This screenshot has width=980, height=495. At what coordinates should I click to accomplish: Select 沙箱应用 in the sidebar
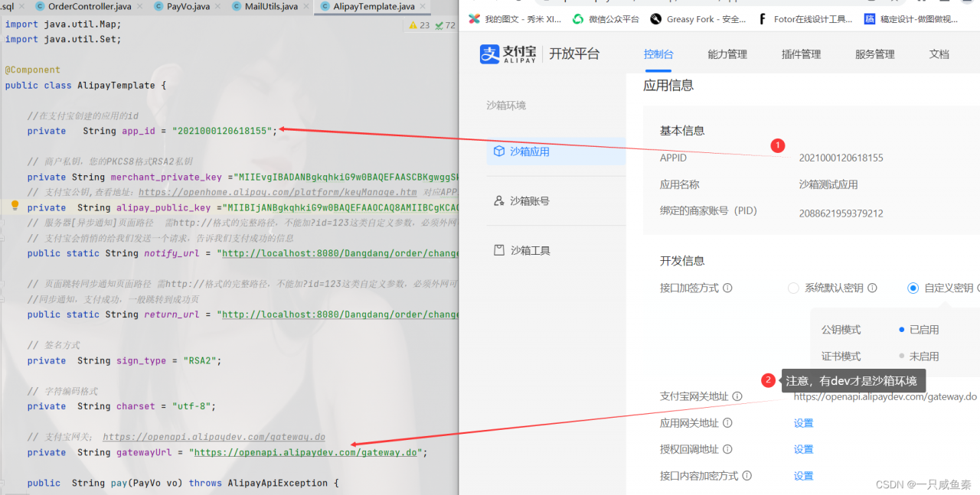556,151
